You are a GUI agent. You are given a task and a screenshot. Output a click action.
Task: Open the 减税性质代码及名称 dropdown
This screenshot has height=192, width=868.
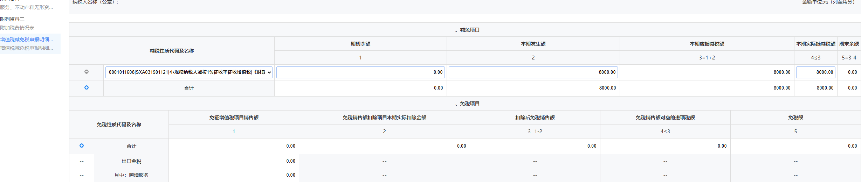click(x=189, y=72)
